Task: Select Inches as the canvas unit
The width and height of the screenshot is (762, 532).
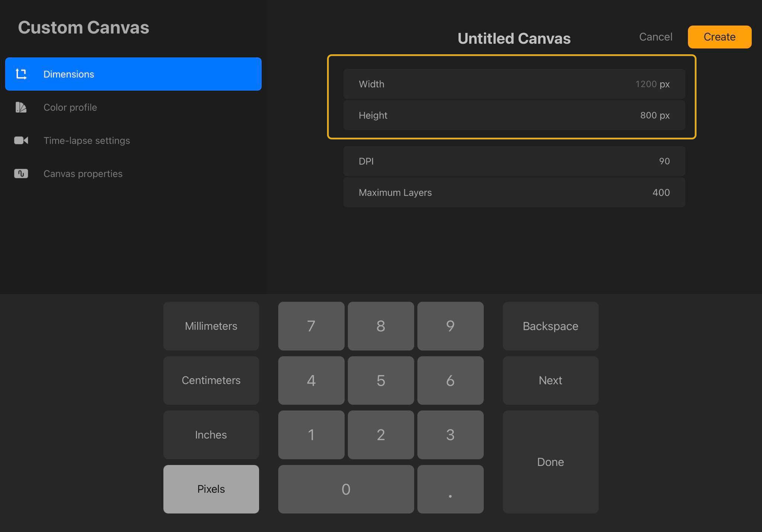Action: tap(211, 435)
